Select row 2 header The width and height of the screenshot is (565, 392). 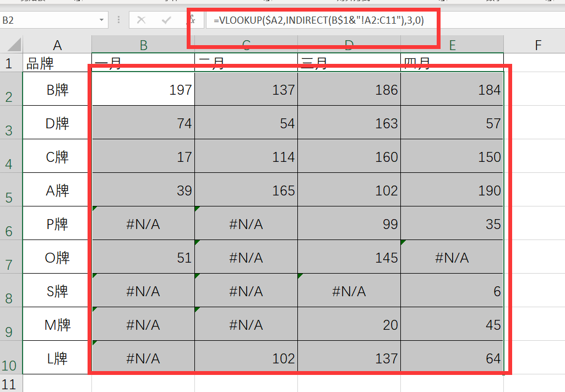11,89
